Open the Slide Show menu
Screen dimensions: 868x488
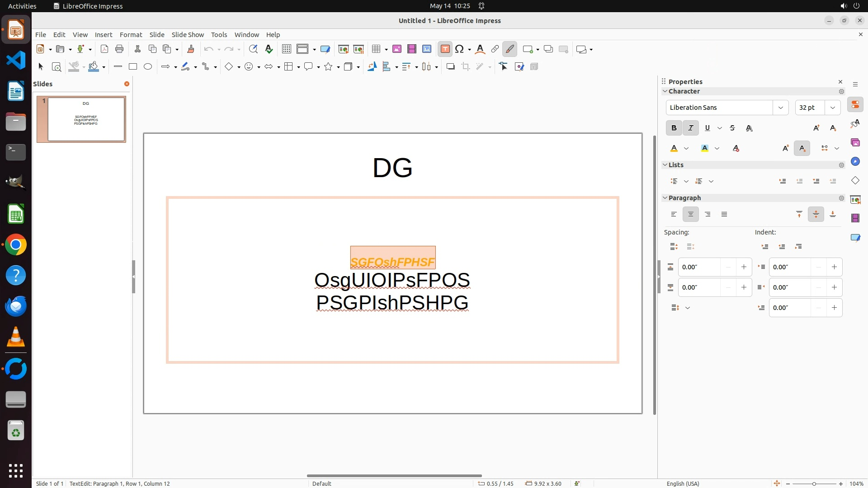click(x=188, y=35)
